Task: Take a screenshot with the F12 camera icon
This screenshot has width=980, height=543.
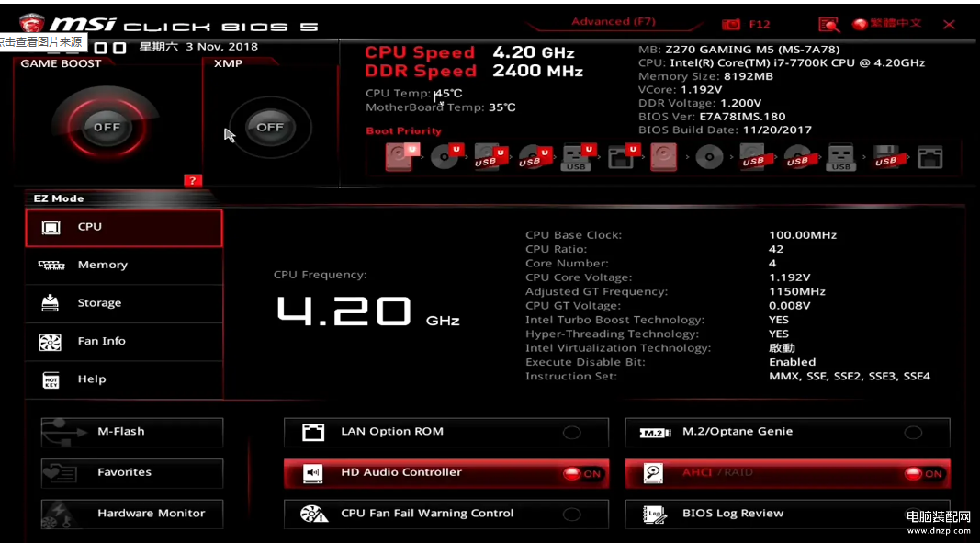Action: point(730,25)
